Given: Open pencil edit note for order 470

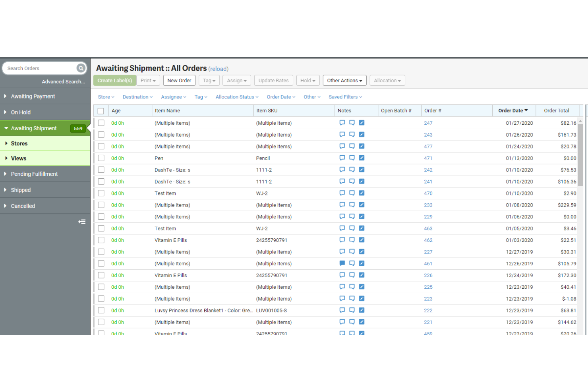Looking at the screenshot, I should [362, 193].
